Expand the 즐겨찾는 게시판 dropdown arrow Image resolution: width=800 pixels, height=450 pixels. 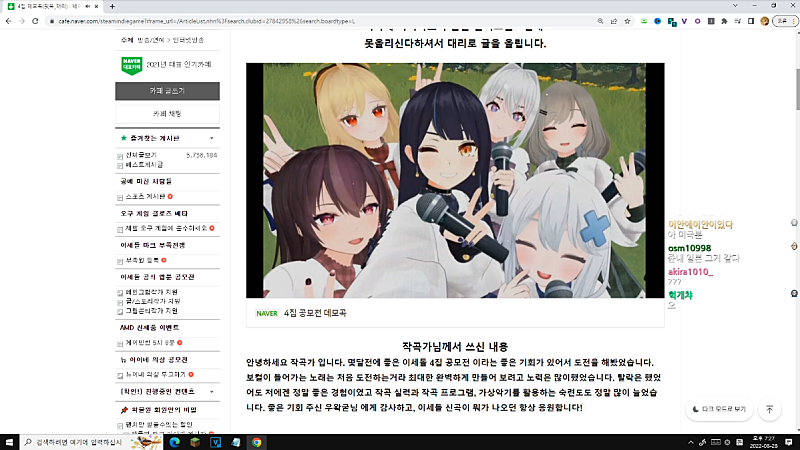[212, 138]
